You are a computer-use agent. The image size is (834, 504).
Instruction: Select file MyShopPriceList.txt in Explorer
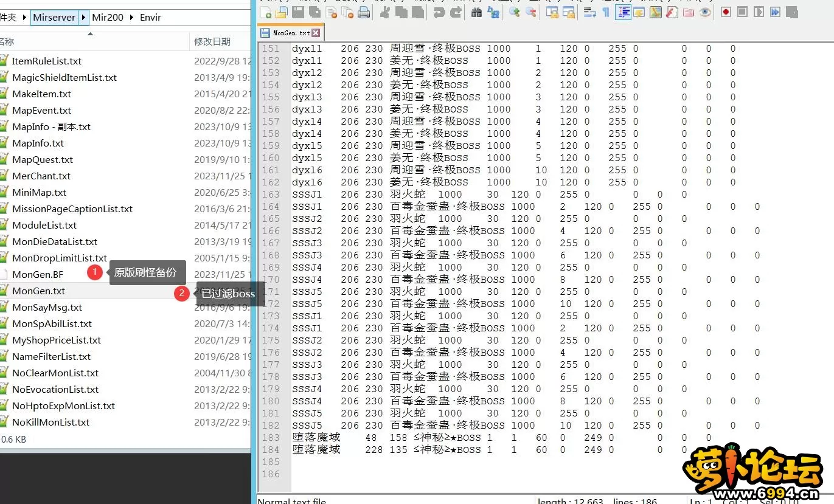(x=57, y=340)
